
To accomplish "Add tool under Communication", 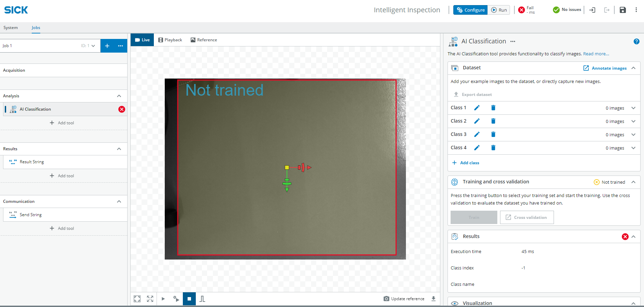I will pyautogui.click(x=62, y=228).
